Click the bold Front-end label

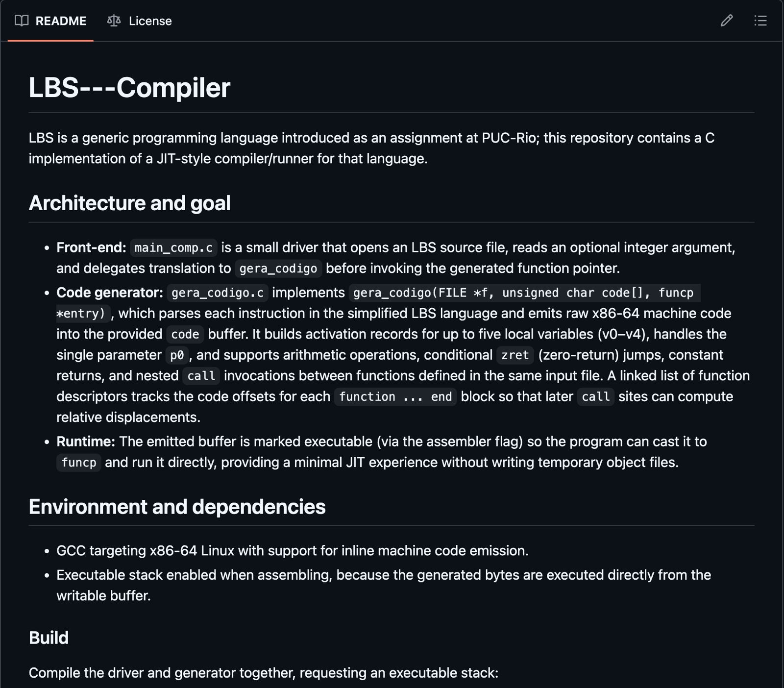point(91,247)
